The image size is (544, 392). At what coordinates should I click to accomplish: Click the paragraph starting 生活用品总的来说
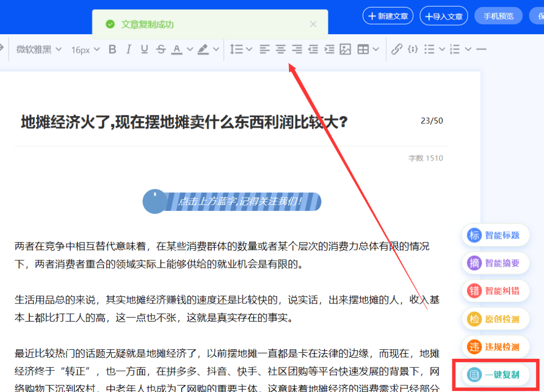[x=227, y=308]
